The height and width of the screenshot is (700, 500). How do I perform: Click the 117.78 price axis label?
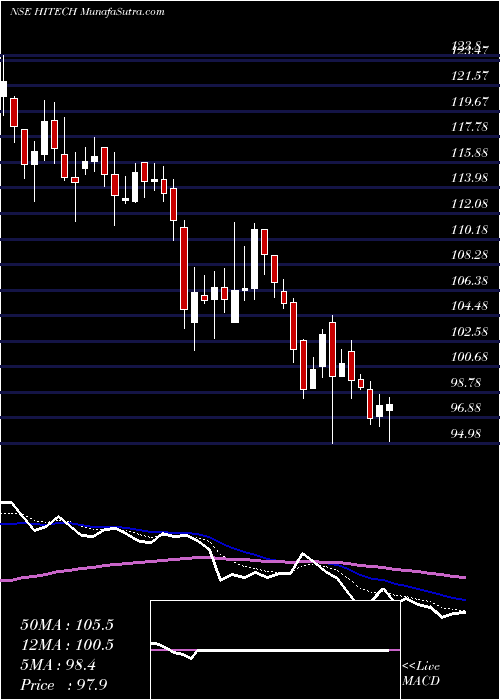tap(469, 128)
